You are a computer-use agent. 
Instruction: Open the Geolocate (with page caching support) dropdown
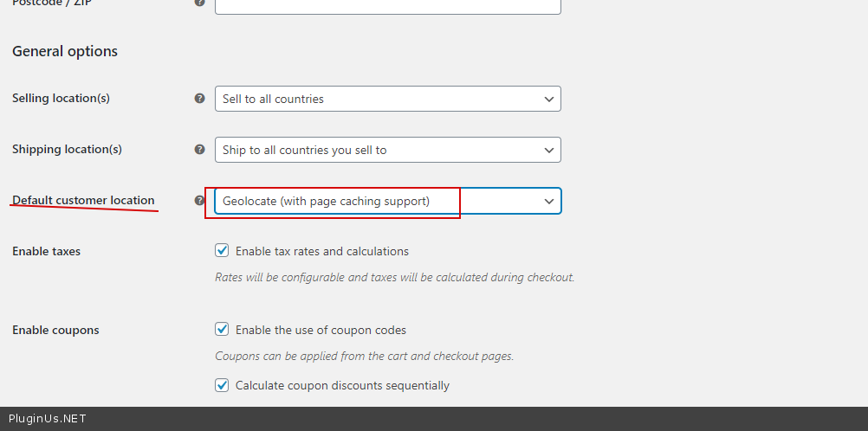387,201
